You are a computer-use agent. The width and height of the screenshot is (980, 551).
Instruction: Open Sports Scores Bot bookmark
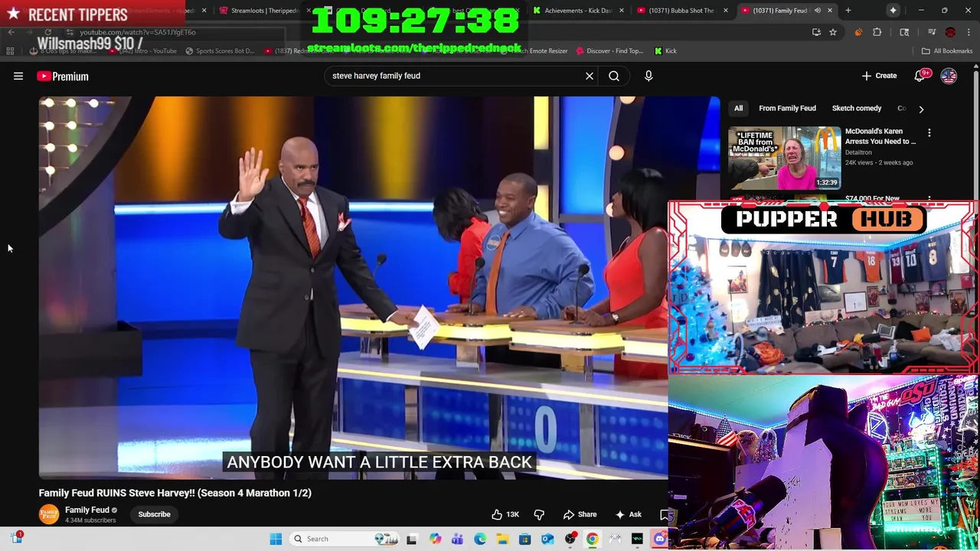pos(219,51)
